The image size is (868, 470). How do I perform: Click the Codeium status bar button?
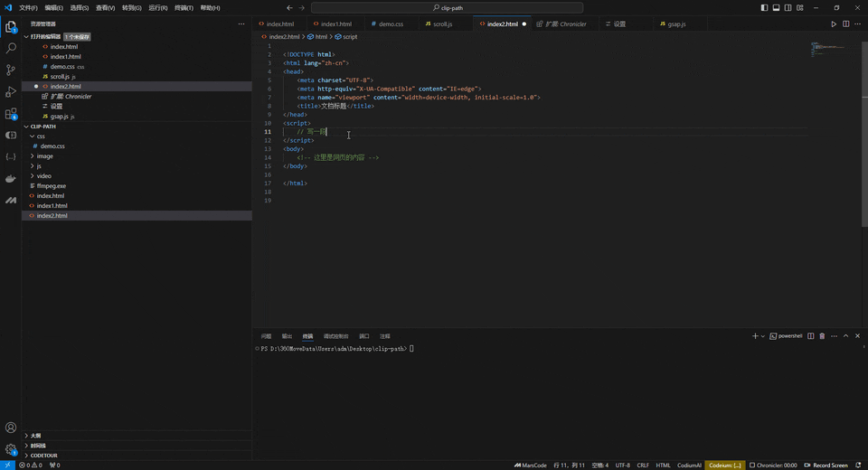click(724, 465)
